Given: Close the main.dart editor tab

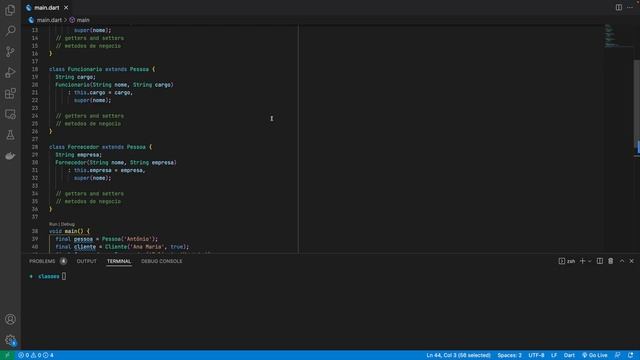Looking at the screenshot, I should pyautogui.click(x=66, y=8).
